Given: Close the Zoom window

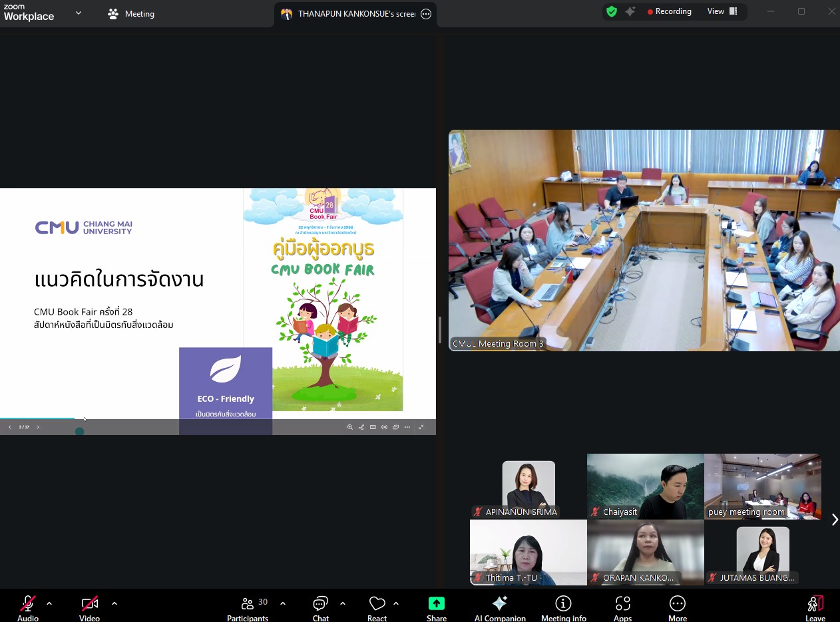Looking at the screenshot, I should 832,11.
